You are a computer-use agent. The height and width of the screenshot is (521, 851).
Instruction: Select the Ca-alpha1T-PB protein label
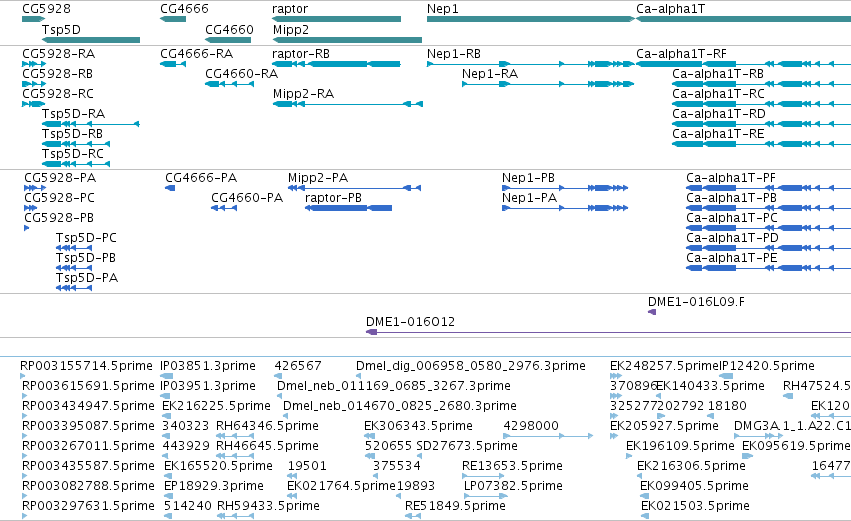point(732,198)
